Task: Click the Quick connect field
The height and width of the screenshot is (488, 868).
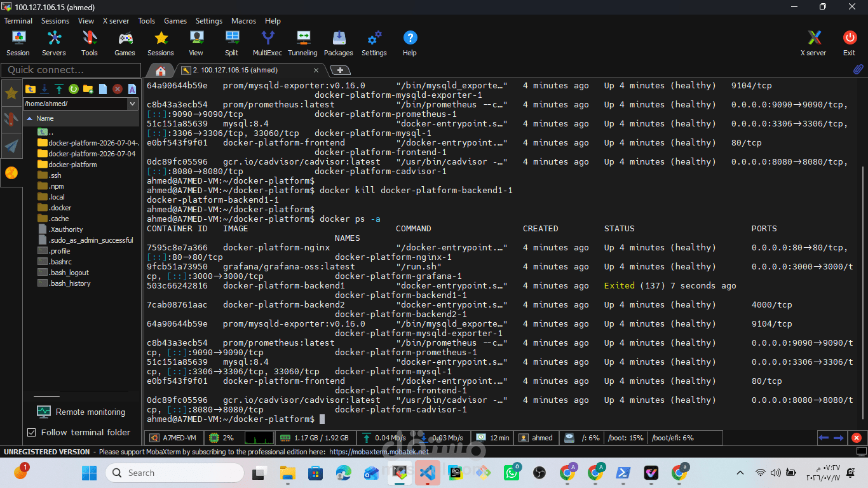Action: tap(71, 70)
